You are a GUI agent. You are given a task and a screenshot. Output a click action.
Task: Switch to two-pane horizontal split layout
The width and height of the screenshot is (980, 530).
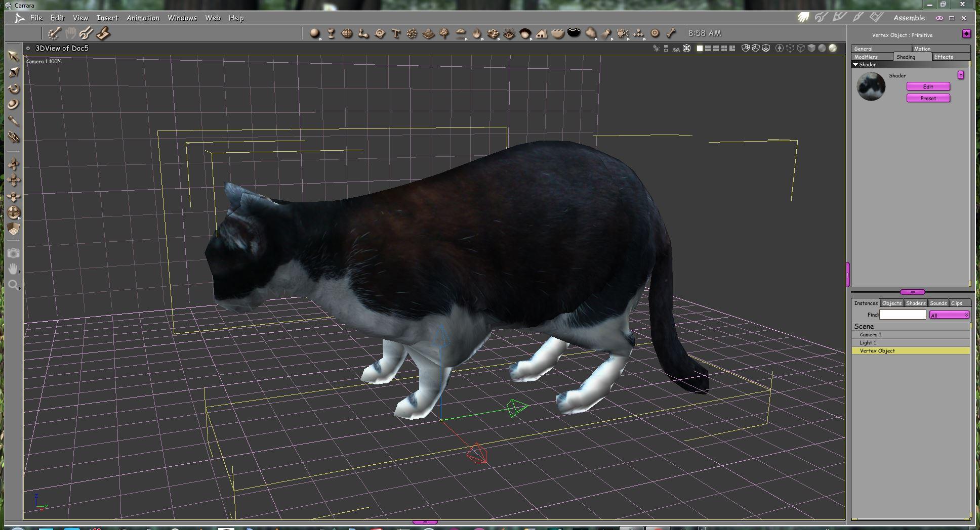pyautogui.click(x=708, y=48)
